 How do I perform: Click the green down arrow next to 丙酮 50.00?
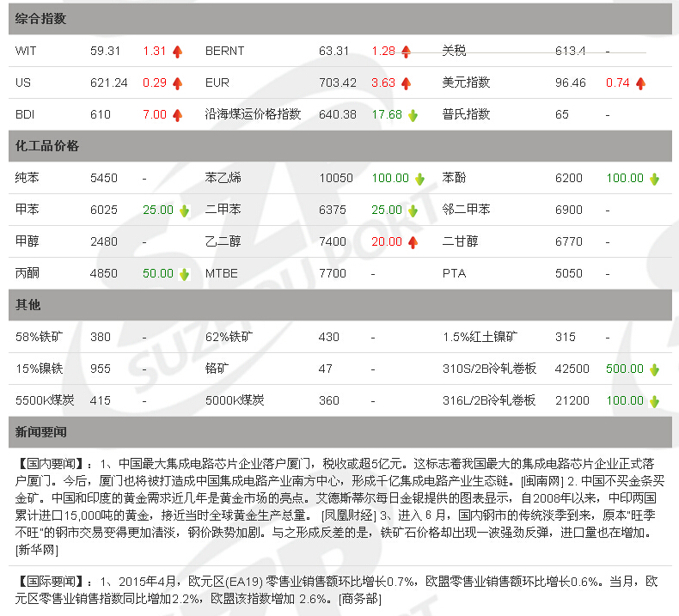click(184, 274)
